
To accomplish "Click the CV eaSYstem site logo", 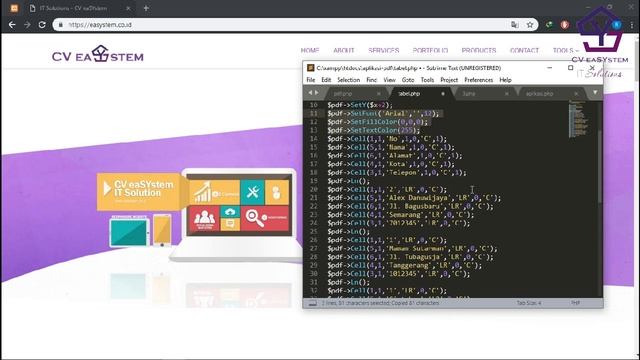I will coord(98,54).
